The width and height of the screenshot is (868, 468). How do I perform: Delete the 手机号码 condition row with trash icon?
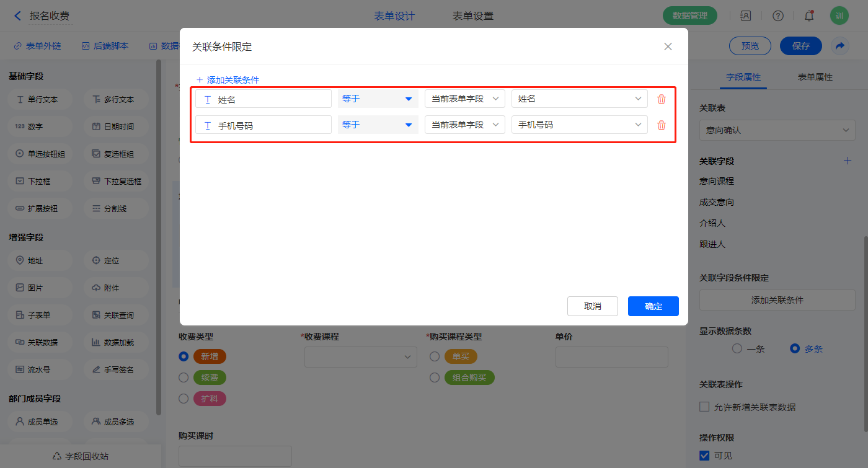662,125
